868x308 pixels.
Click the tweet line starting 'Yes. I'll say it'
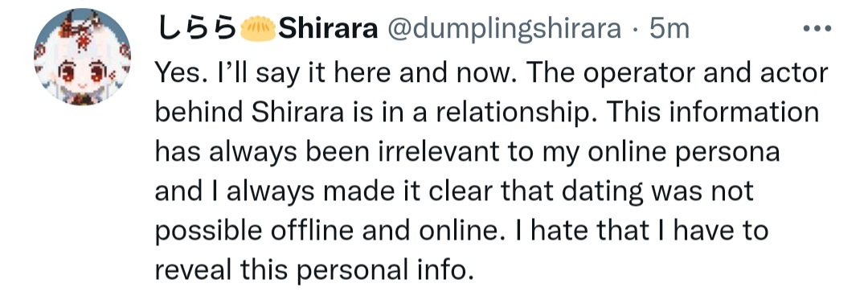[x=491, y=74]
